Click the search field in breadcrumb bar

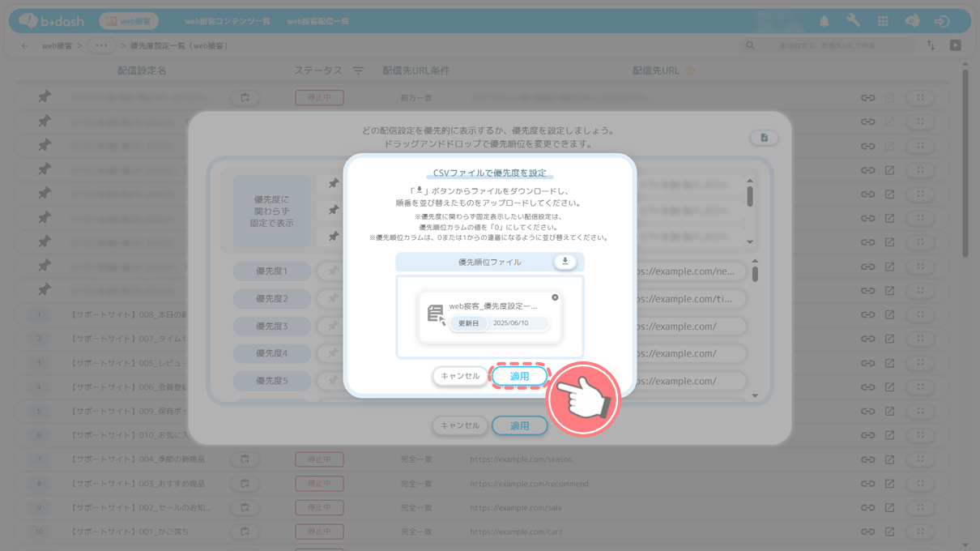pyautogui.click(x=829, y=46)
